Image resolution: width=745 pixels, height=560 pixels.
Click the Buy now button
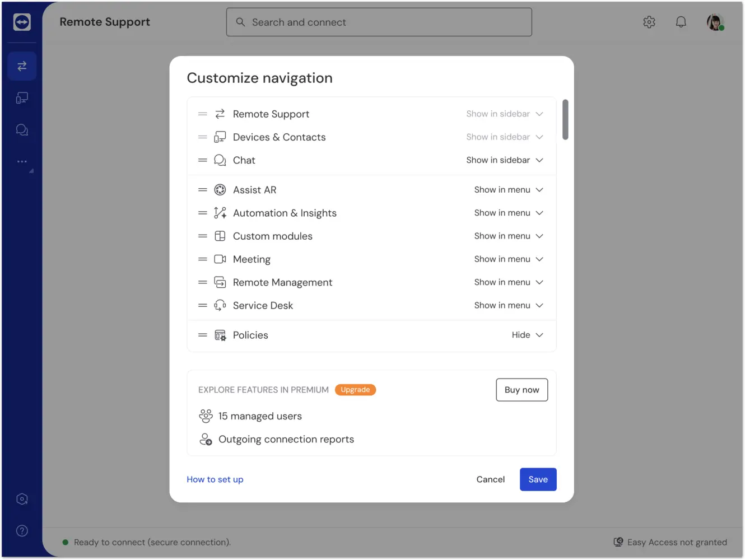pos(521,390)
